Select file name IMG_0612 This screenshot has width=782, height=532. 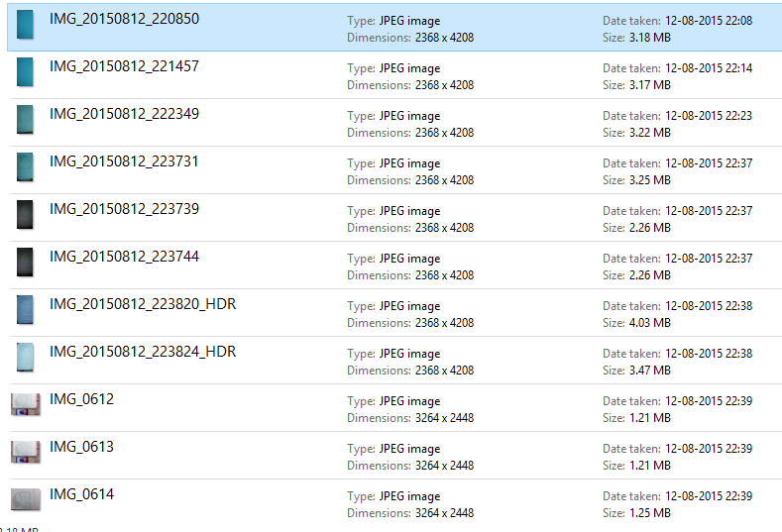pos(81,399)
